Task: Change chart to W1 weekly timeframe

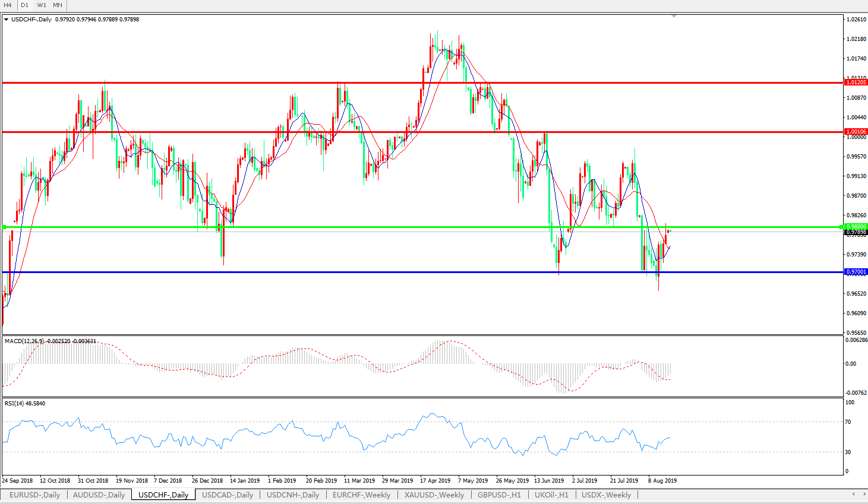Action: click(42, 5)
